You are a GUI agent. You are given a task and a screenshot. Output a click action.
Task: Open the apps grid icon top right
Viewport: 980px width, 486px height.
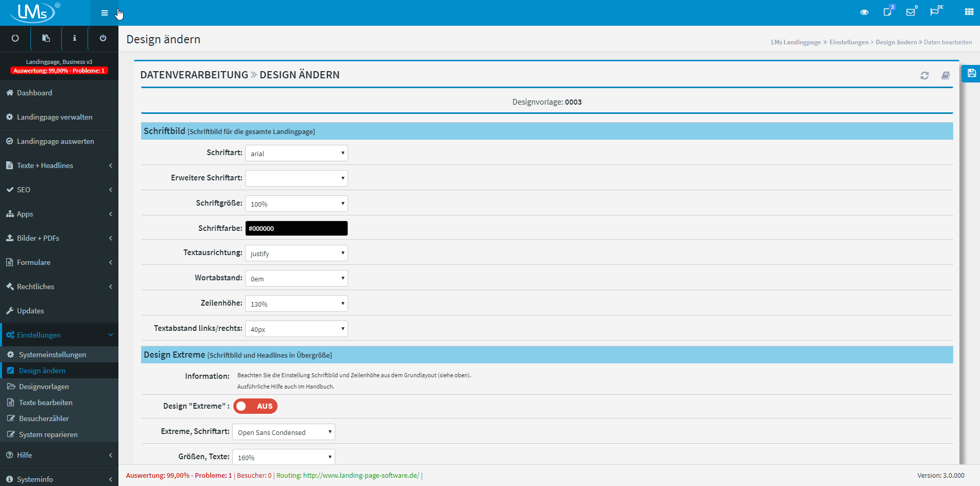click(x=968, y=12)
